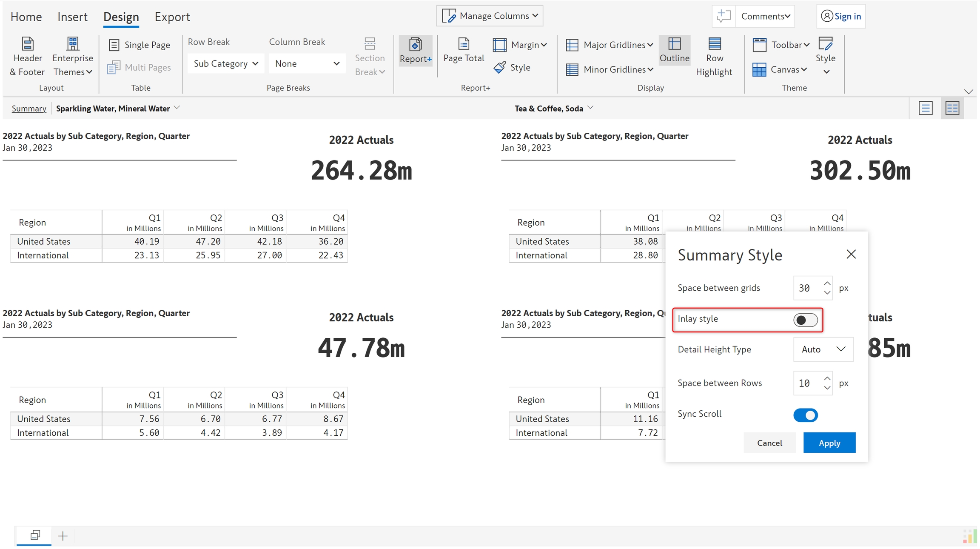Click the Row Highlight icon
The image size is (980, 549).
(714, 44)
